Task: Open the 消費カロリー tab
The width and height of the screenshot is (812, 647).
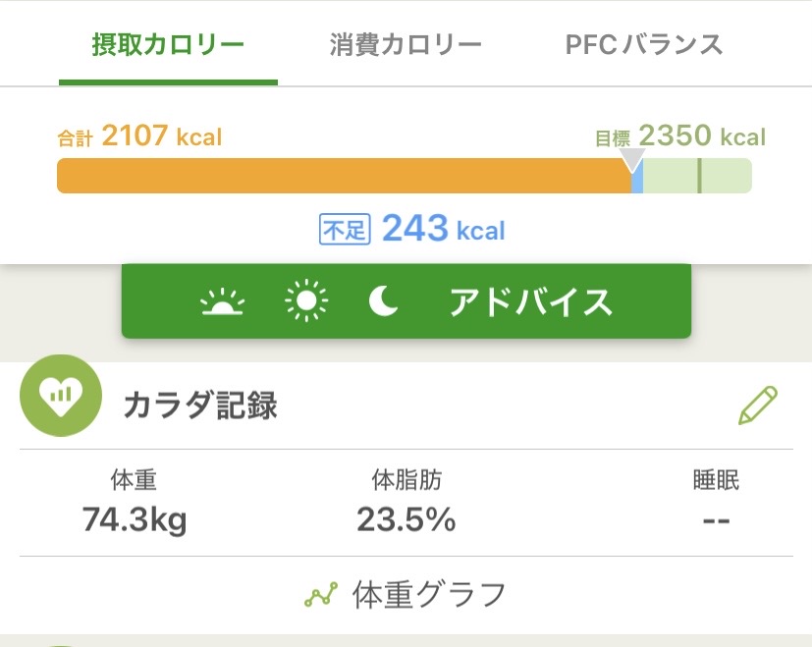Action: (406, 45)
